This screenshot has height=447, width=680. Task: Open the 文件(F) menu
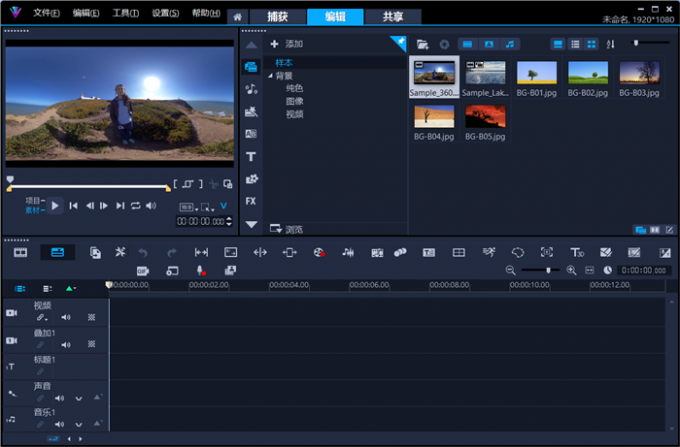[46, 13]
